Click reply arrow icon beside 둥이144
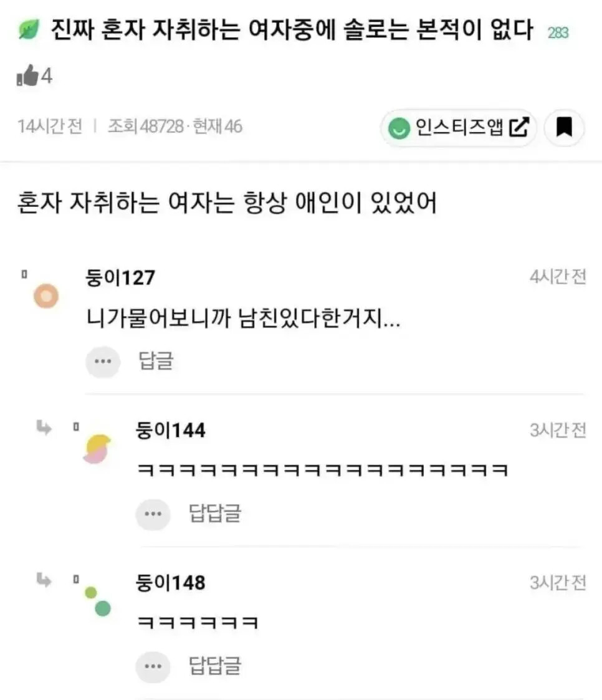602x700 pixels. 44,428
